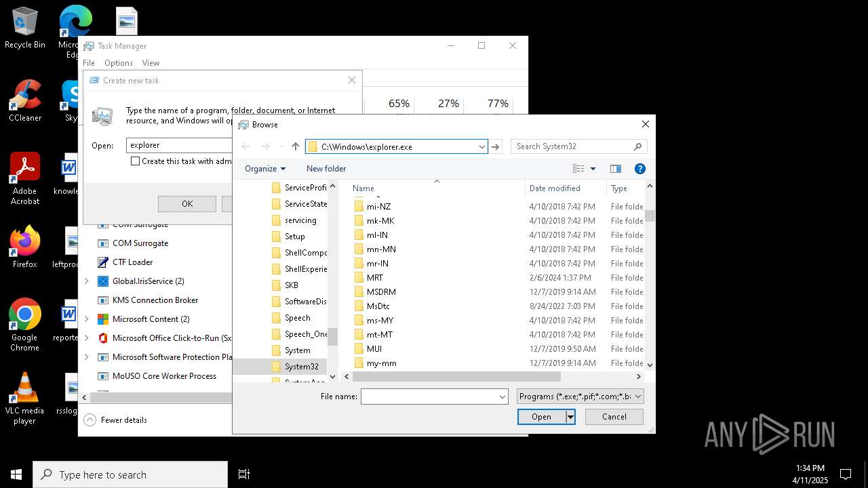Select the MUI folder

point(374,348)
